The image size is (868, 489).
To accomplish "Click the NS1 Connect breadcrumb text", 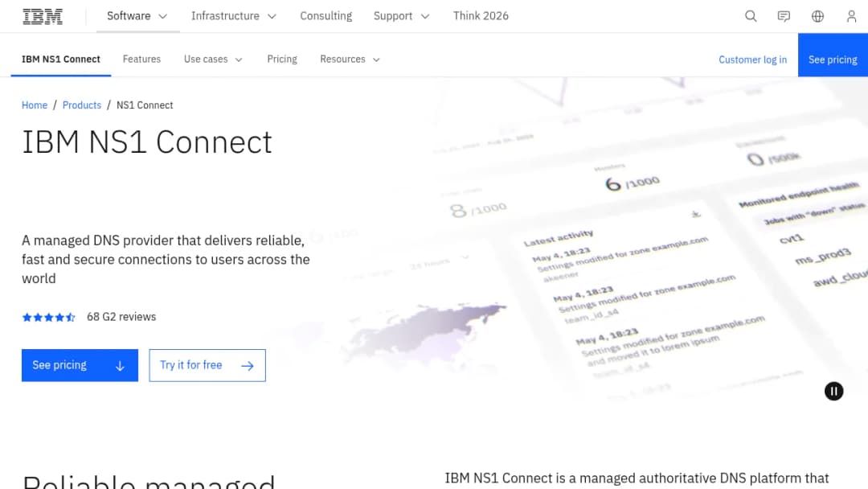I will coord(145,105).
